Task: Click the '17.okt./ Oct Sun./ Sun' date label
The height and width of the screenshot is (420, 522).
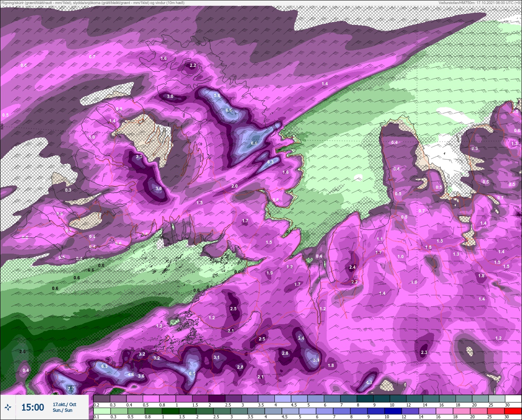Action: (64, 407)
